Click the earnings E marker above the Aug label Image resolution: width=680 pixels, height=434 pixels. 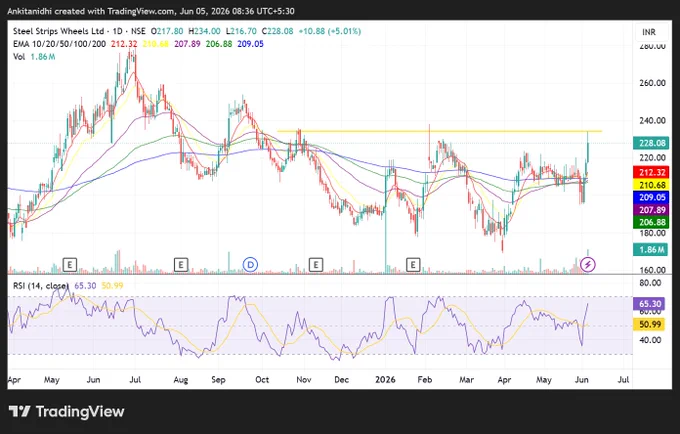(181, 264)
